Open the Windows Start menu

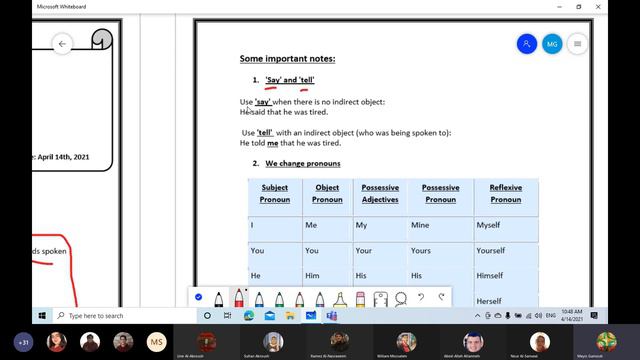(x=42, y=316)
